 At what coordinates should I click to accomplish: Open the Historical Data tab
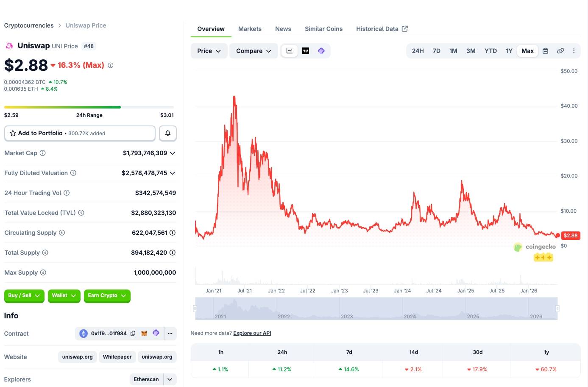[377, 29]
